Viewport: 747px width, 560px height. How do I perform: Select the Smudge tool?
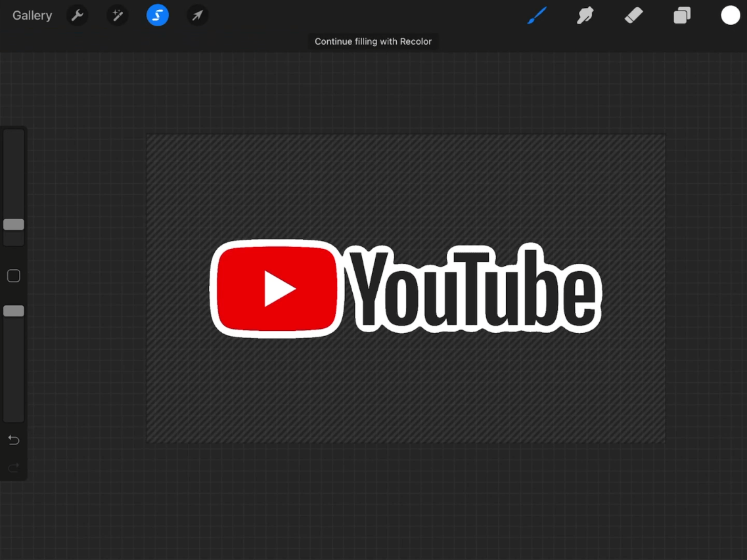click(x=585, y=15)
